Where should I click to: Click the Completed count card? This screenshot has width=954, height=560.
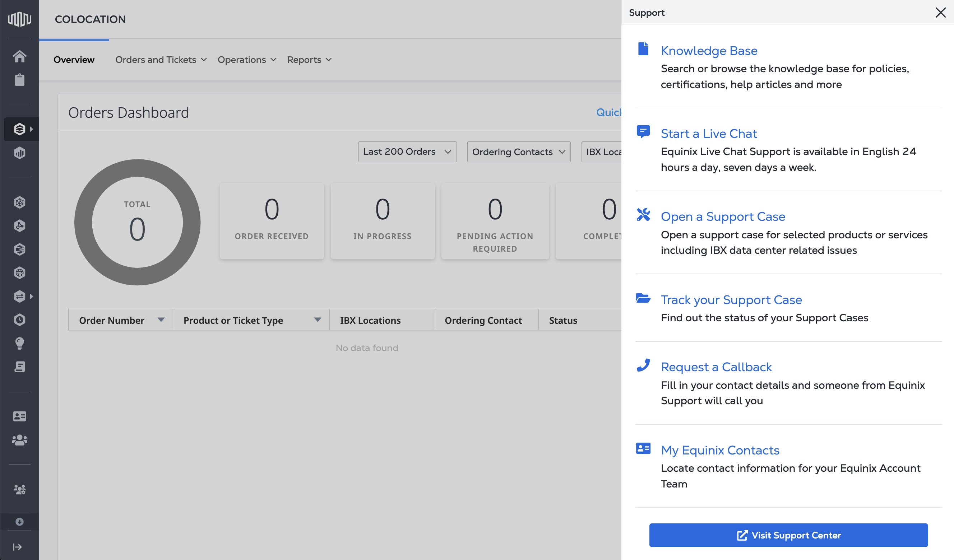tap(588, 221)
